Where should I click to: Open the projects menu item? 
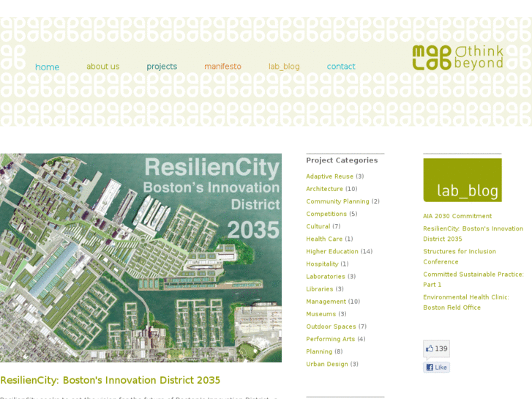coord(162,67)
